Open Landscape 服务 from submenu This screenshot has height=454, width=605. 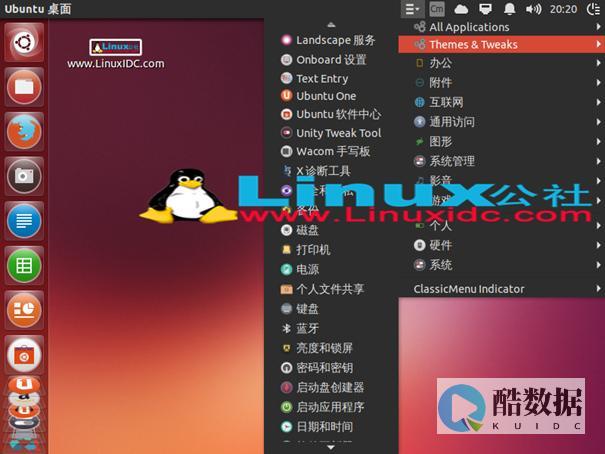click(331, 40)
